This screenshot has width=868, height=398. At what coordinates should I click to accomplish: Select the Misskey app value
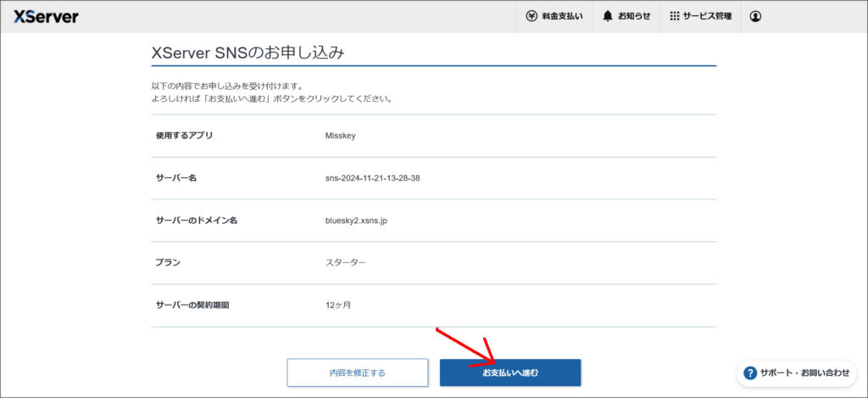coord(341,136)
